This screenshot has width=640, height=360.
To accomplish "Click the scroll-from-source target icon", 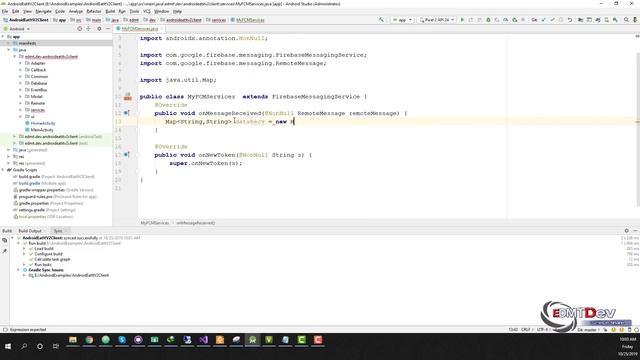I will click(80, 29).
